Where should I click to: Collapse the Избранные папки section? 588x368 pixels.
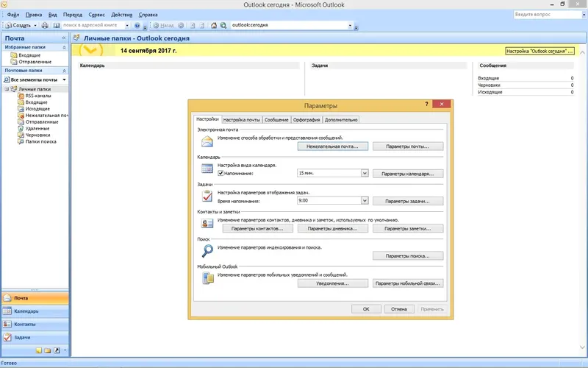[64, 47]
